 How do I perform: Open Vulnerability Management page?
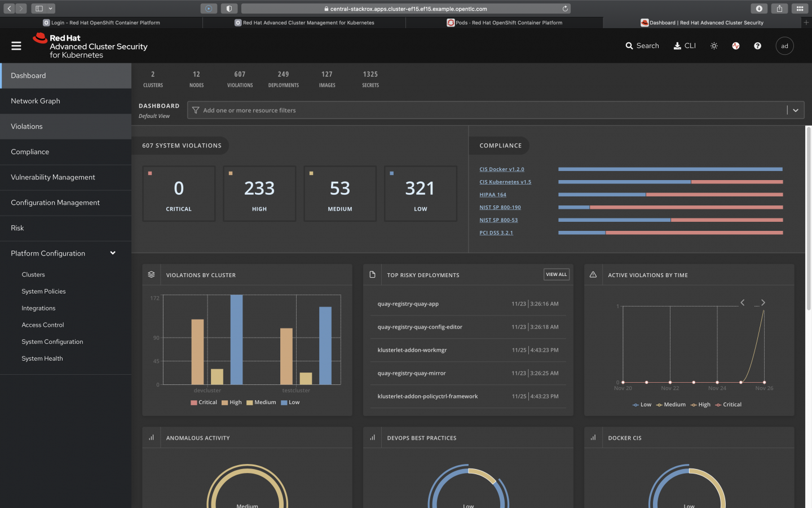tap(65, 177)
